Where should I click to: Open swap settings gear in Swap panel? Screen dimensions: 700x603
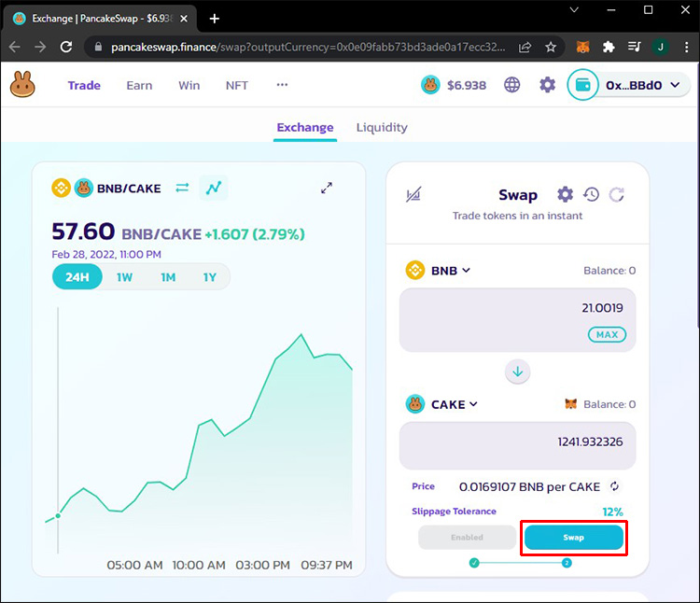coord(566,194)
